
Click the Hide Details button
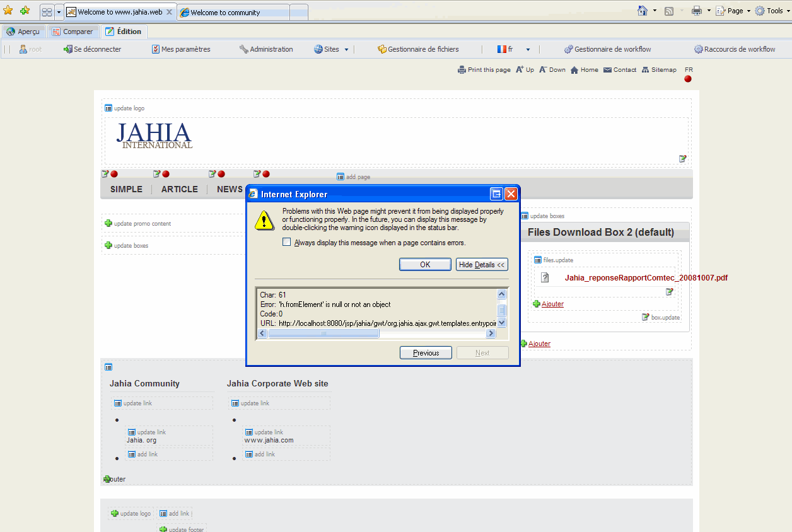tap(482, 265)
